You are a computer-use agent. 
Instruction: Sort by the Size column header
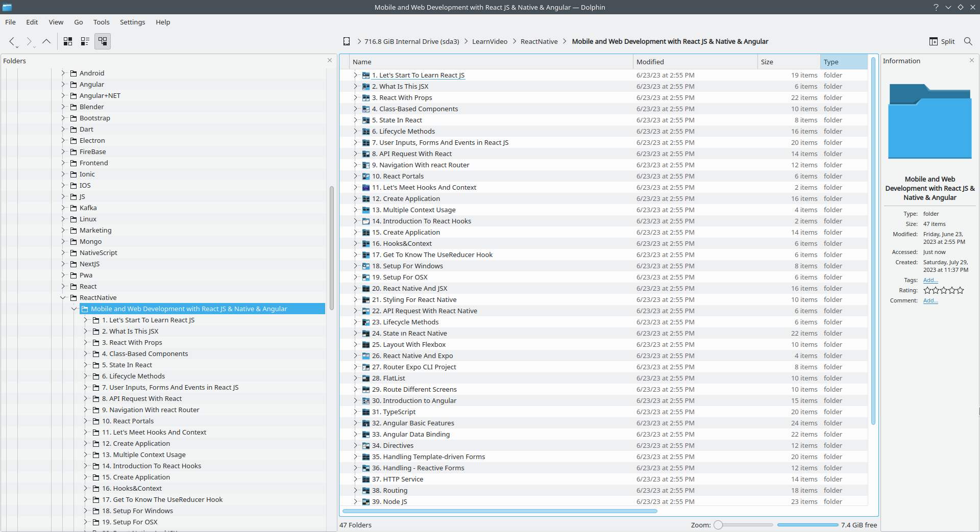coord(789,62)
